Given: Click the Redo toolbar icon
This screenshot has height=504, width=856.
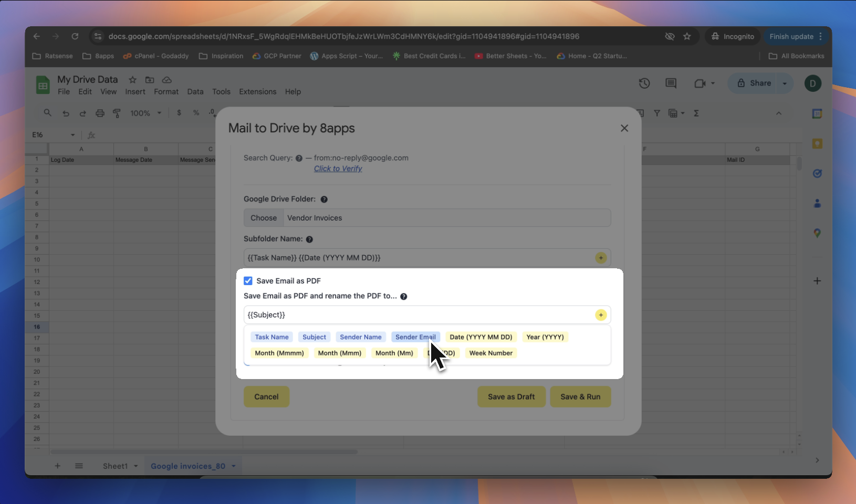Looking at the screenshot, I should [82, 113].
